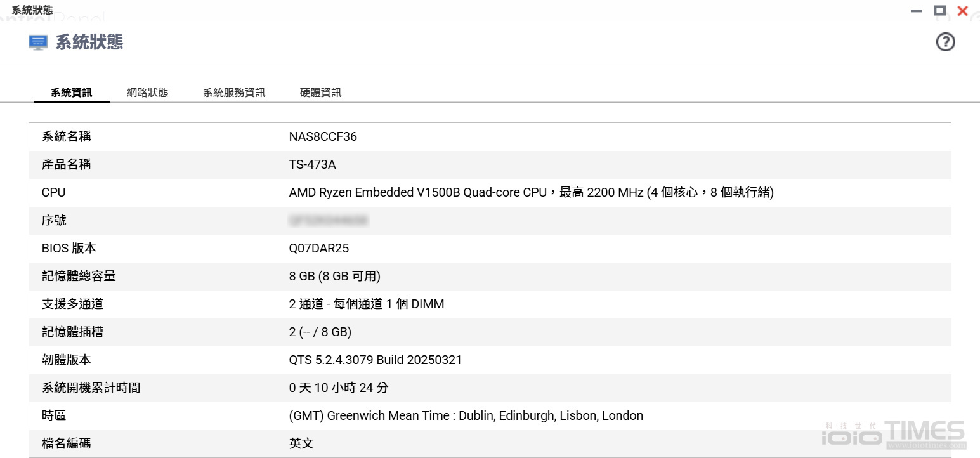
Task: Click the filename encoding value 英文
Action: point(301,443)
